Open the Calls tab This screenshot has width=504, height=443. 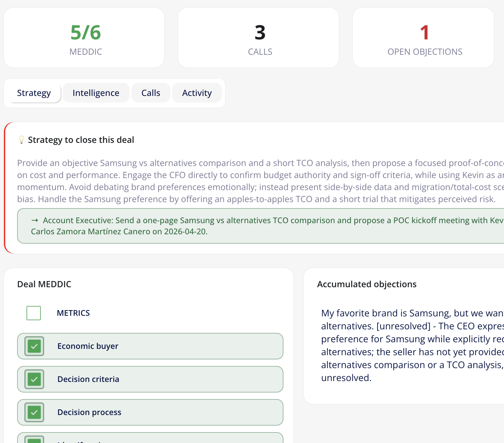click(151, 93)
